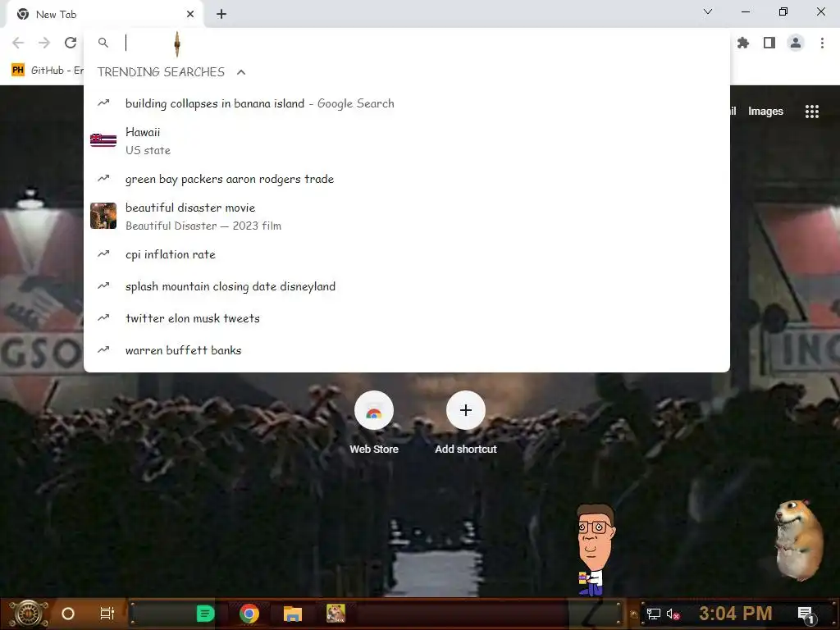Click the browser forward arrow

44,43
